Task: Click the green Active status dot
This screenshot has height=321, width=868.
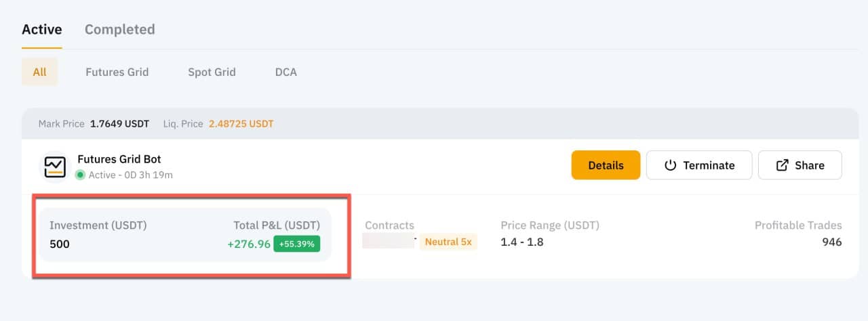Action: tap(80, 175)
